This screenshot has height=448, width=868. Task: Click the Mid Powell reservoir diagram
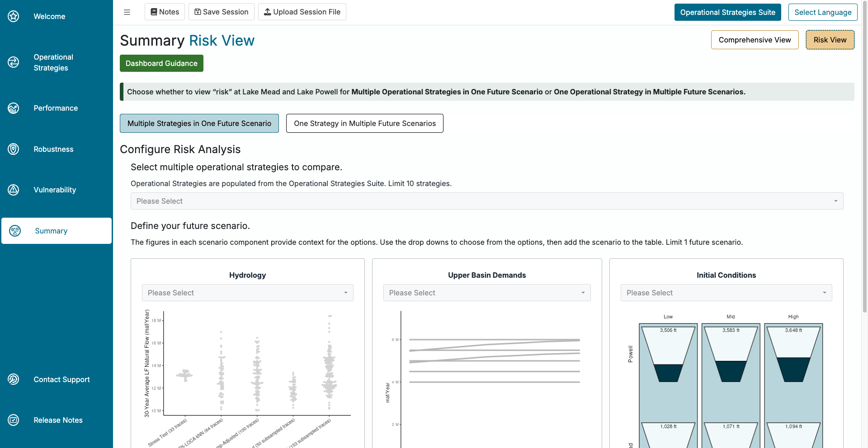(x=731, y=355)
